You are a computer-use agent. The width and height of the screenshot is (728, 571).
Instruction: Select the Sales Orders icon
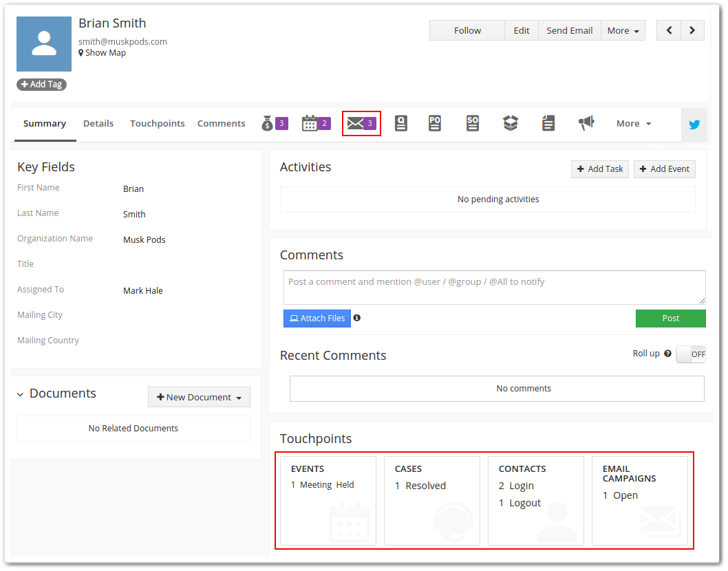(473, 122)
